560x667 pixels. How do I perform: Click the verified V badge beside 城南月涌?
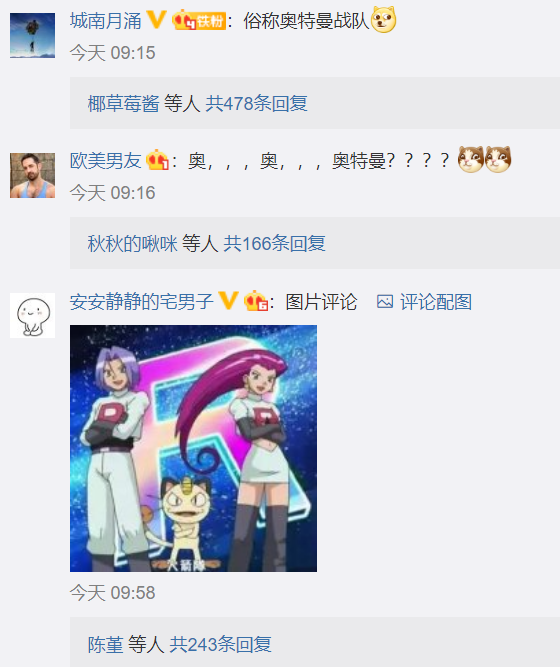pyautogui.click(x=156, y=20)
